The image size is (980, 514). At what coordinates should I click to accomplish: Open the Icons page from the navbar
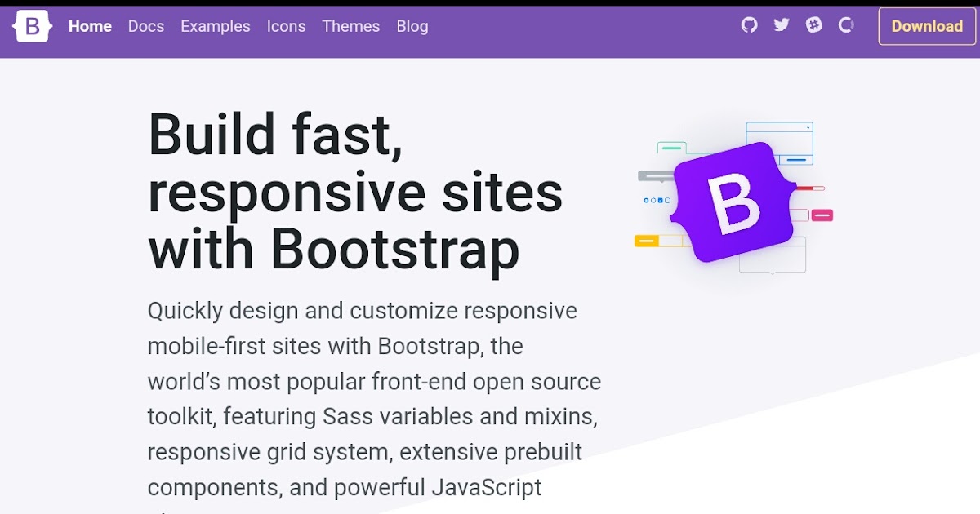pos(287,26)
